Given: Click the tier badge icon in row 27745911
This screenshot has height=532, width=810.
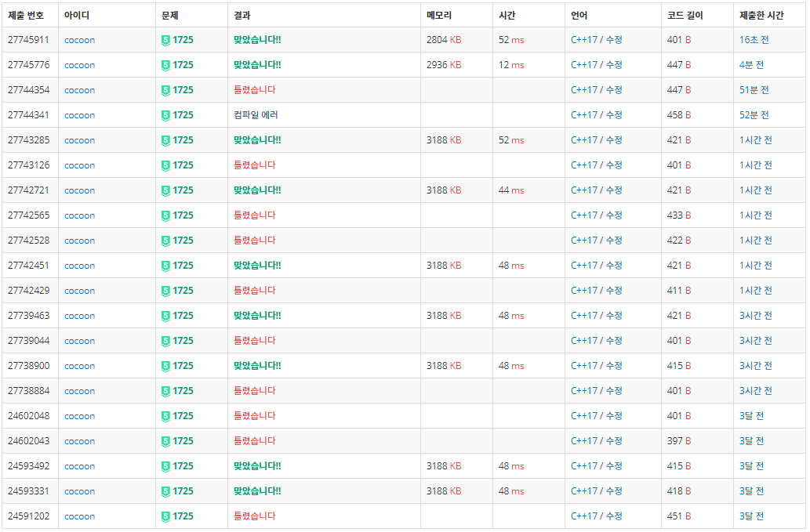Looking at the screenshot, I should (x=165, y=40).
